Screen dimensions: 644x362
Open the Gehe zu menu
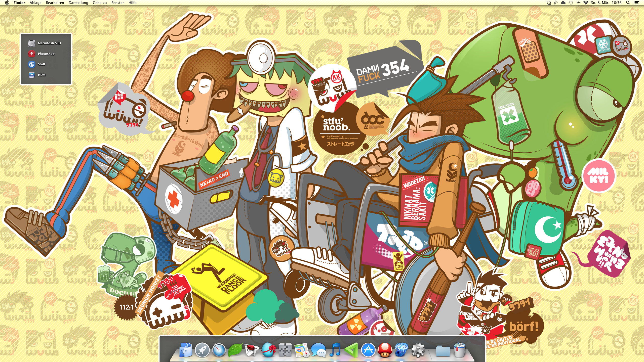point(100,3)
